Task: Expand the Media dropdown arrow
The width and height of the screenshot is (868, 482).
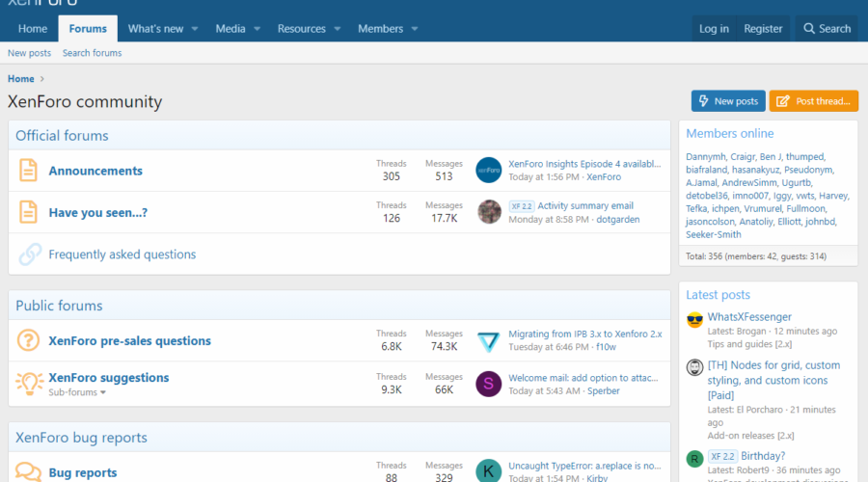Action: [x=257, y=29]
